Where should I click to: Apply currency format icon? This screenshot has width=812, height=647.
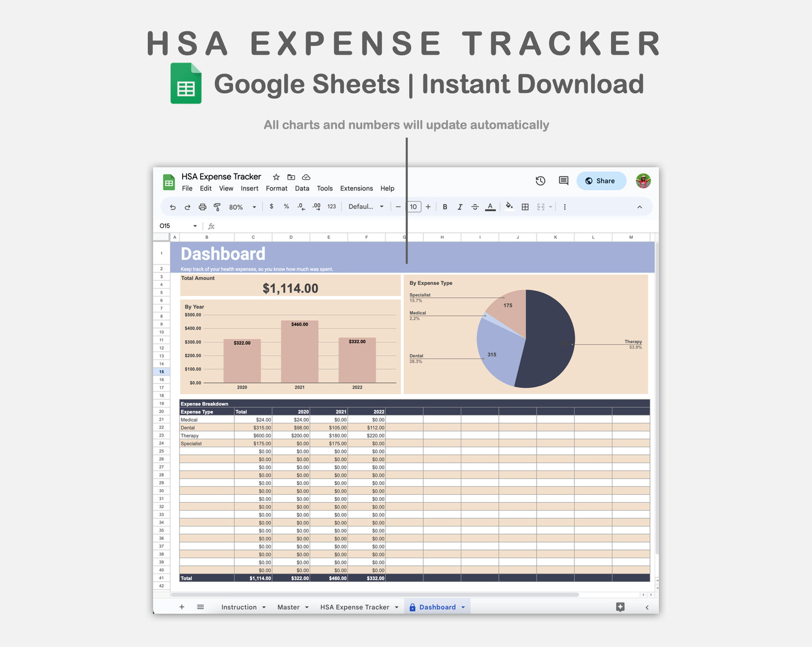[271, 207]
